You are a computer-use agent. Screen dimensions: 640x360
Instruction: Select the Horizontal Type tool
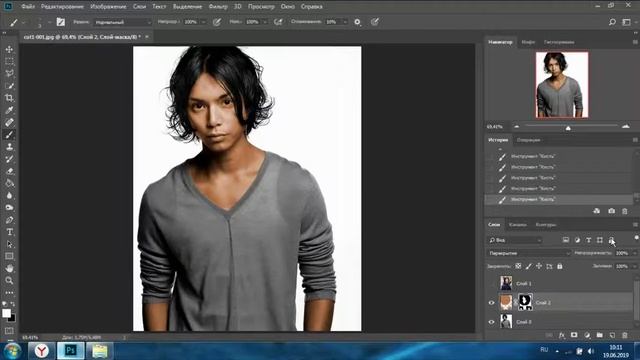[x=9, y=232]
